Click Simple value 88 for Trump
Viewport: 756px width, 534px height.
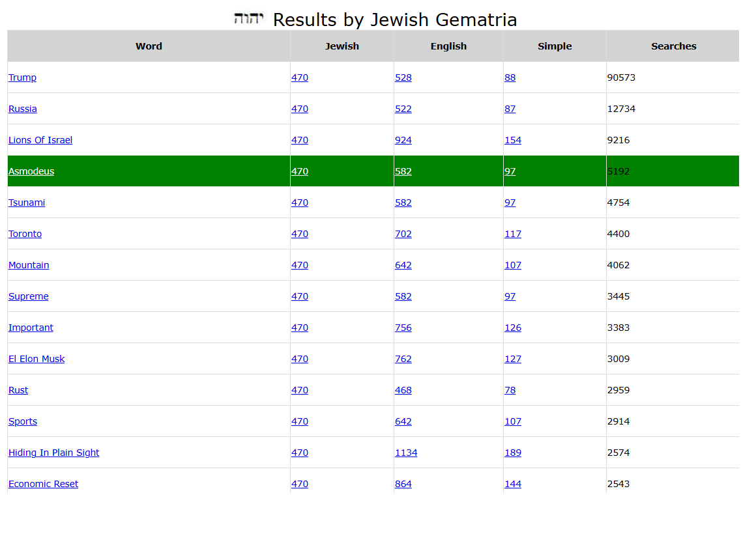coord(510,77)
